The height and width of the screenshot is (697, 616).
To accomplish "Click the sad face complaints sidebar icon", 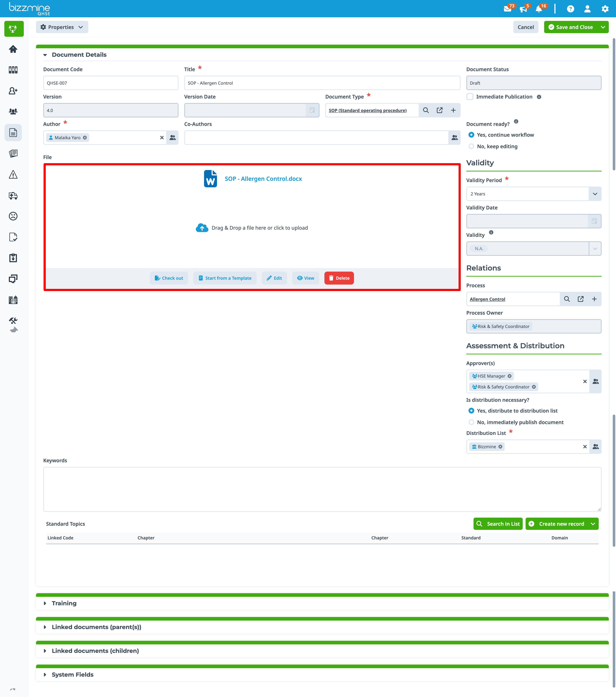I will [13, 216].
